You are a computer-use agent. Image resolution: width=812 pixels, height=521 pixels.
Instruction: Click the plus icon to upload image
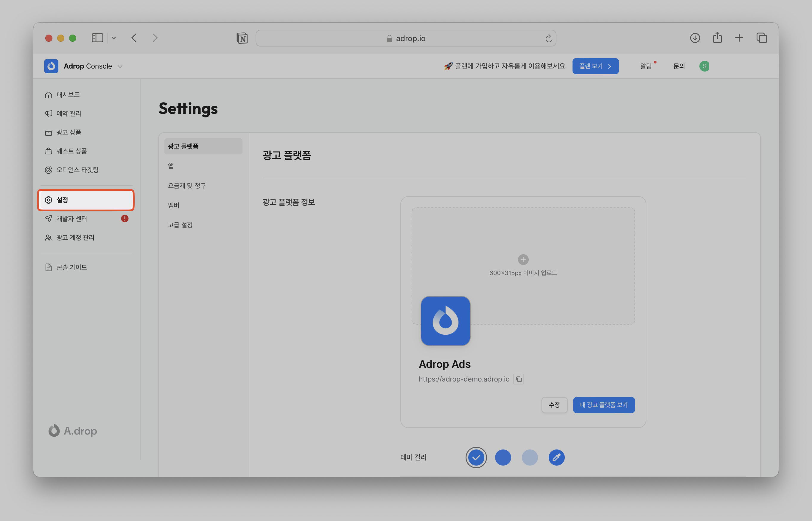(523, 260)
